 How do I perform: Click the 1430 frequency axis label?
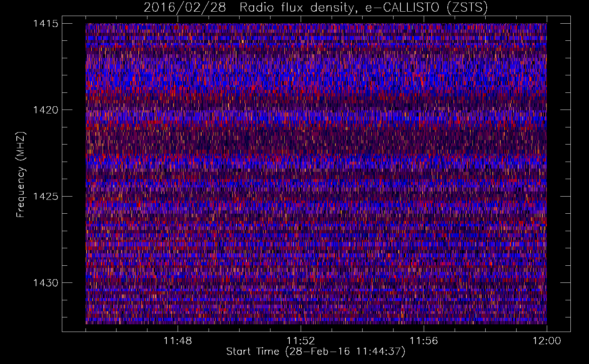46,283
